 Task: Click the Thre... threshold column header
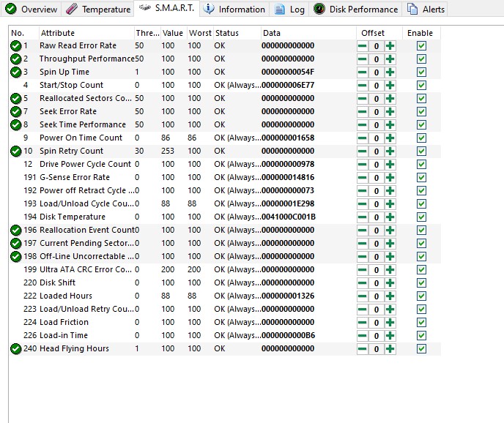(147, 33)
